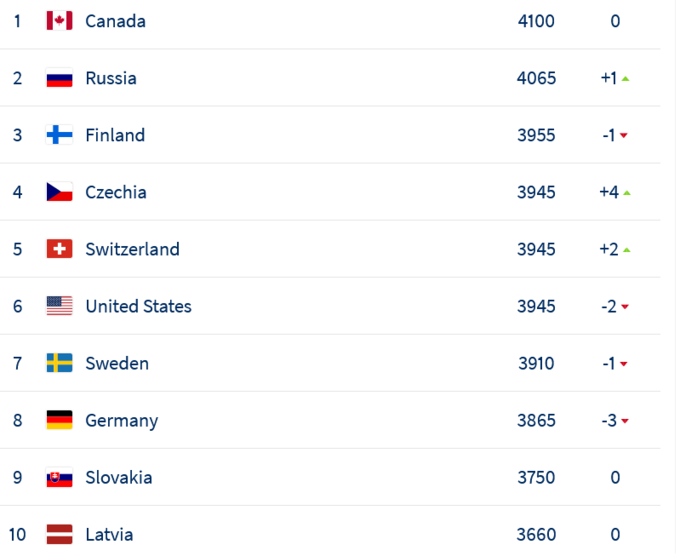Open the Canada team link
The width and height of the screenshot is (680, 556).
tap(115, 21)
